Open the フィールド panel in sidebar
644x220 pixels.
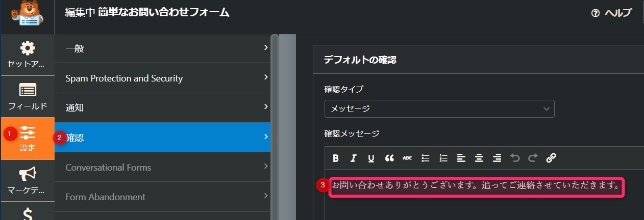[x=28, y=97]
